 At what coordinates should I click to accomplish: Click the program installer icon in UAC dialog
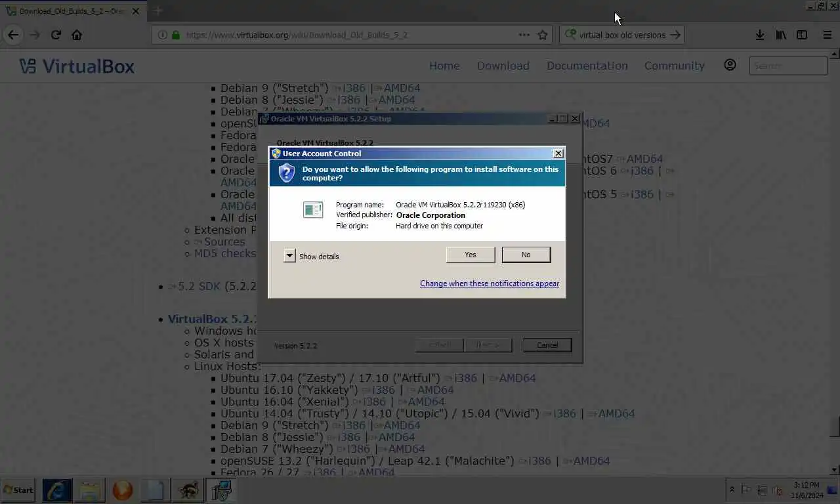(x=313, y=210)
